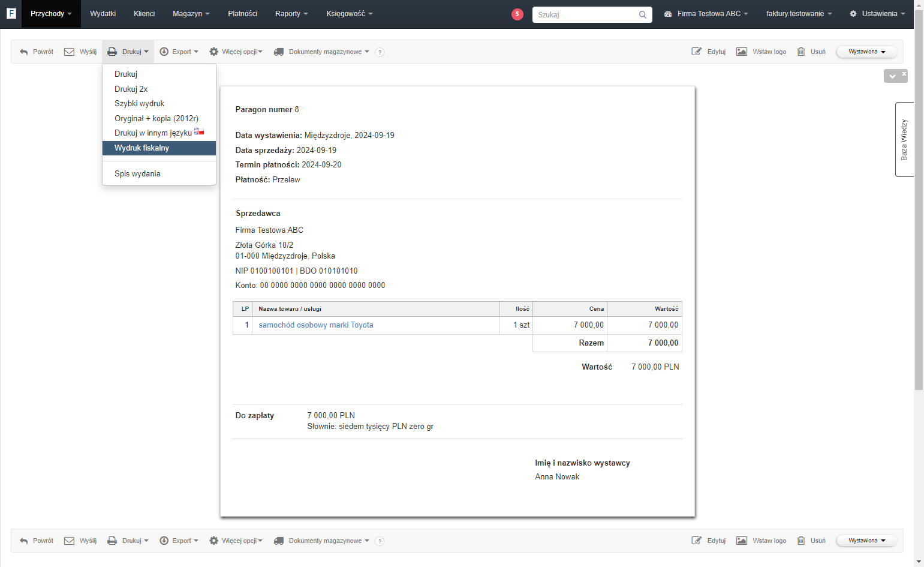The width and height of the screenshot is (924, 567).
Task: Click the help question mark icon in top toolbar
Action: coord(380,52)
